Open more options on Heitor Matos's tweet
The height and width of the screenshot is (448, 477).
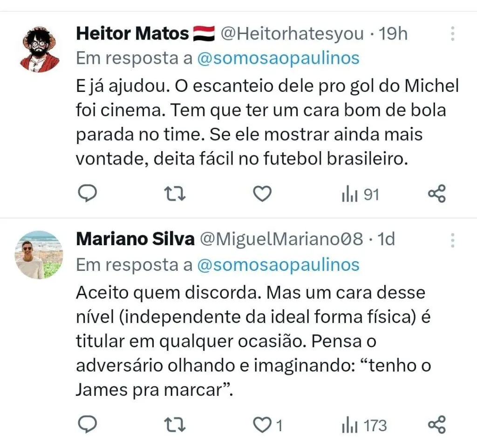click(452, 34)
